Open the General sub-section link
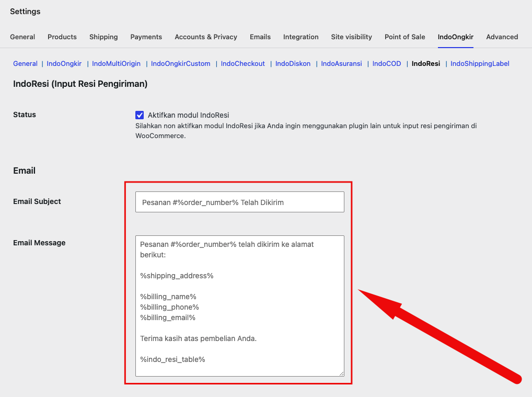 pyautogui.click(x=26, y=63)
